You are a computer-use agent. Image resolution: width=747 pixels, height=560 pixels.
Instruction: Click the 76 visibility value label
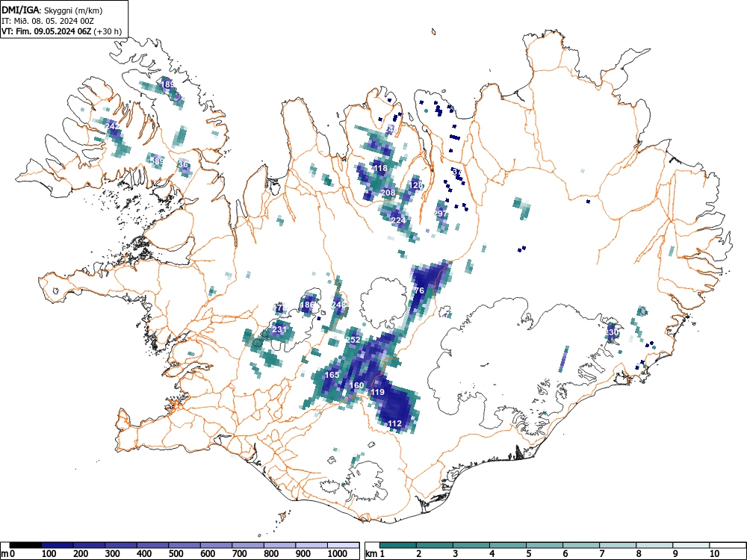pyautogui.click(x=419, y=290)
